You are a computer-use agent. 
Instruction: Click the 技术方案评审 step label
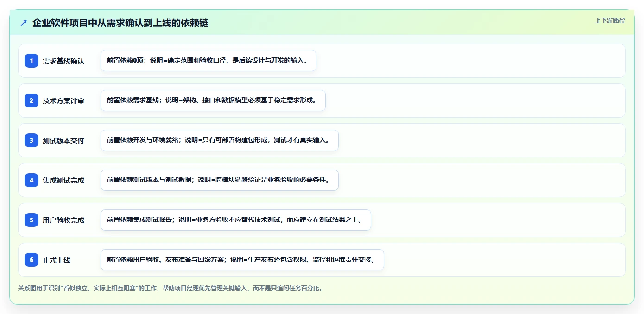point(63,100)
